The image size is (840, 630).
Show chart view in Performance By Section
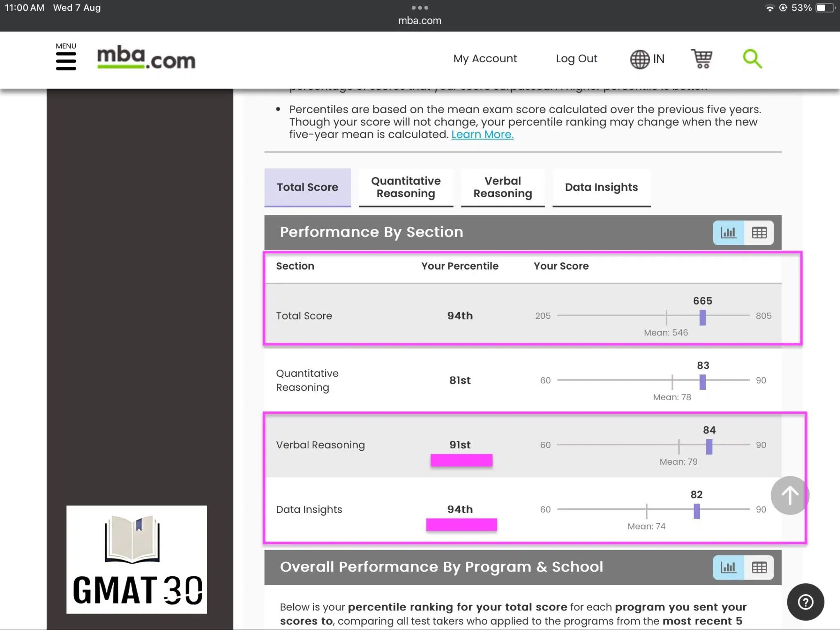[728, 233]
